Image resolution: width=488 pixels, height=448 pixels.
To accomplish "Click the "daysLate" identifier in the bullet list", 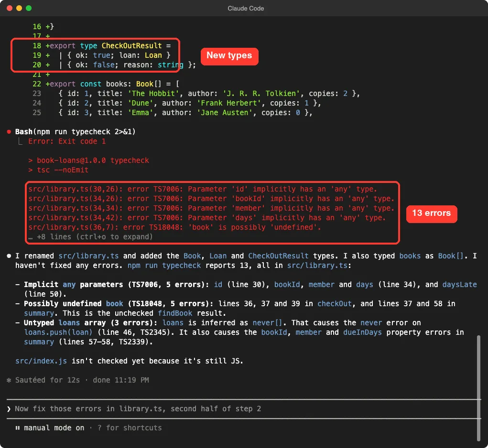I will tap(460, 285).
